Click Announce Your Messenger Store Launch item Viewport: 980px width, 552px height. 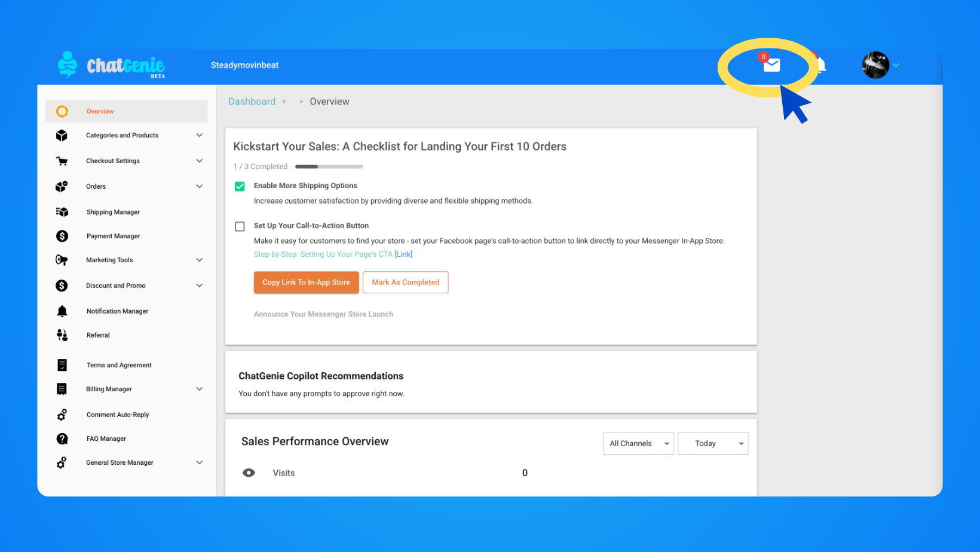323,314
